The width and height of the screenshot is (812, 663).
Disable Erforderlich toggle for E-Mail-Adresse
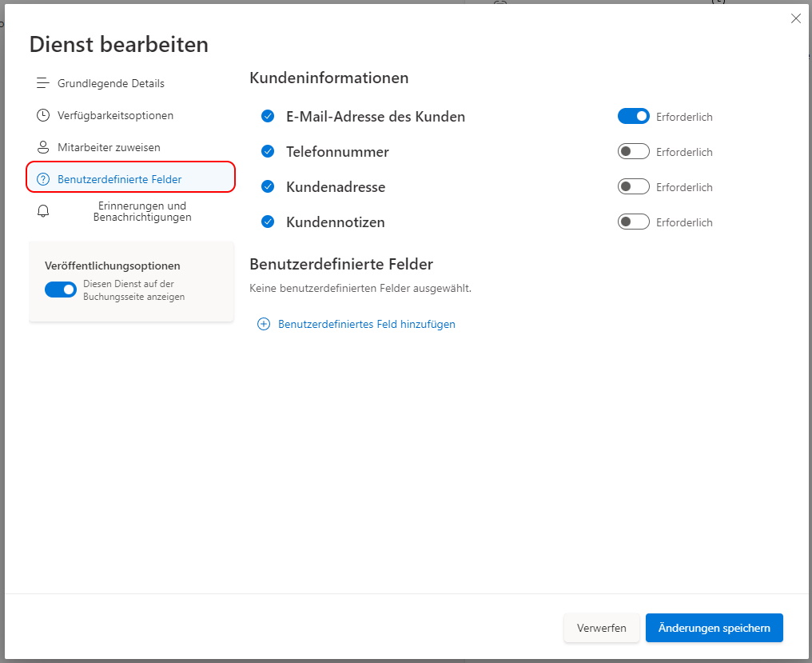click(x=633, y=116)
